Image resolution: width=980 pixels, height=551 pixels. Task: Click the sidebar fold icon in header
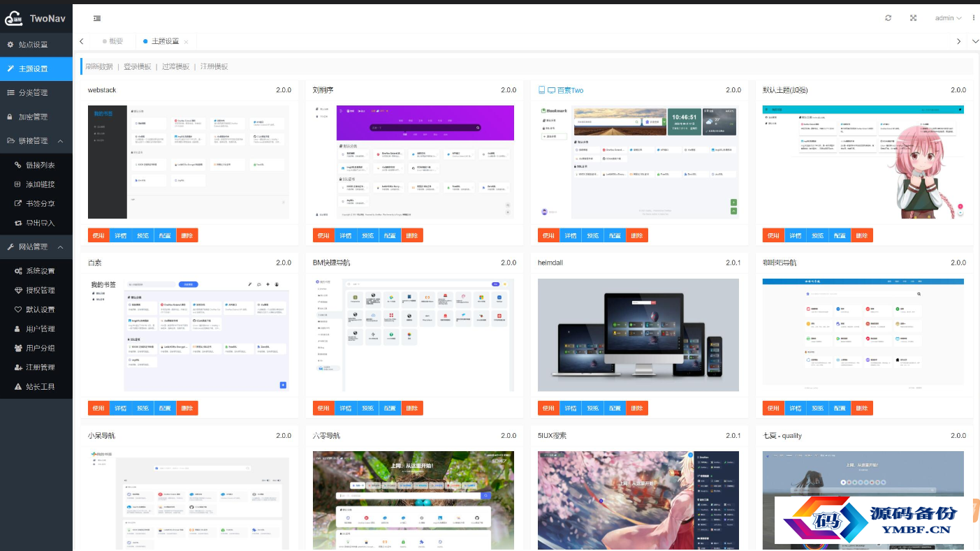click(x=97, y=18)
